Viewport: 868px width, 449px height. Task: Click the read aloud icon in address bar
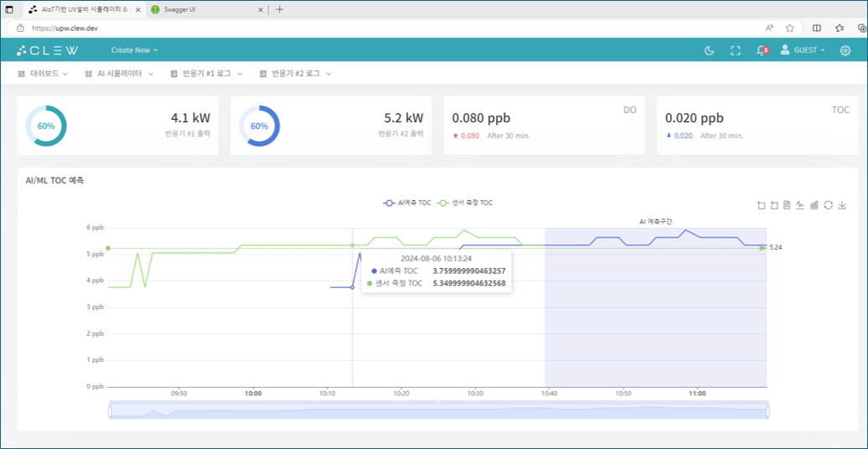[x=769, y=28]
